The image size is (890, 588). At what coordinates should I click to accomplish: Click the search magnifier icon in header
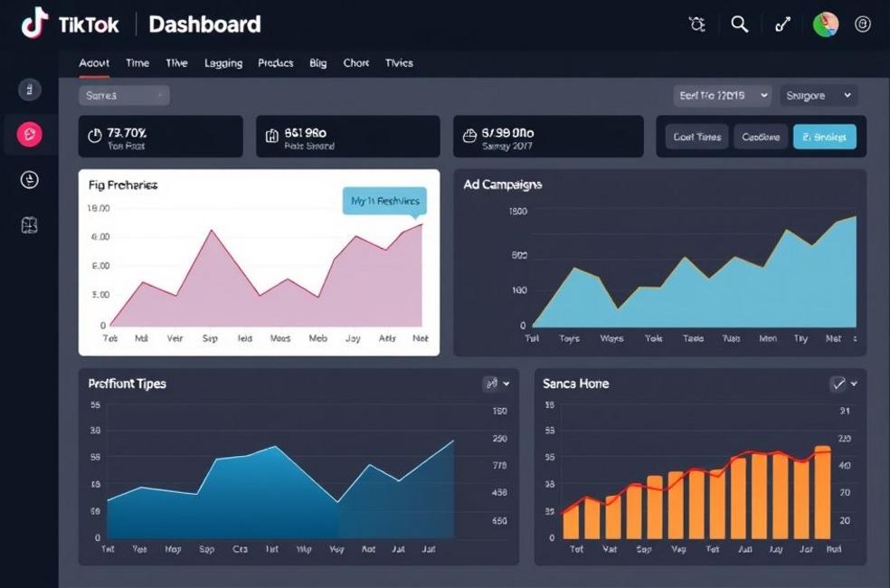739,24
